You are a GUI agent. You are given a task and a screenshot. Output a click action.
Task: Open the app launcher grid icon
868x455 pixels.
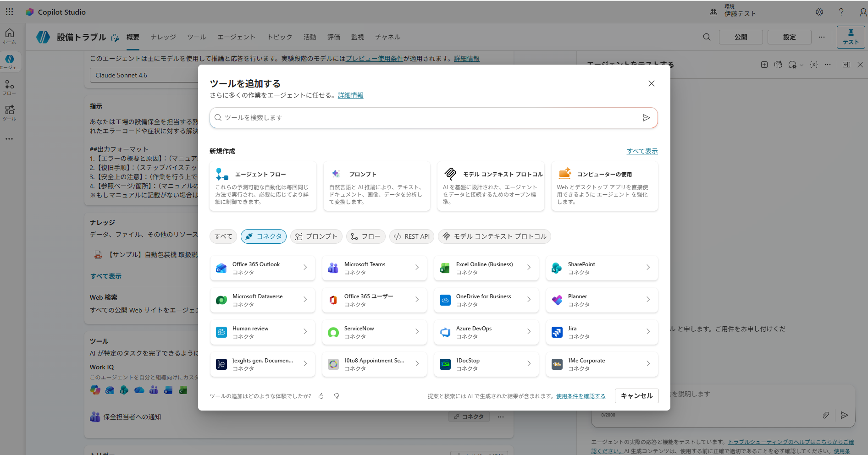click(x=9, y=12)
